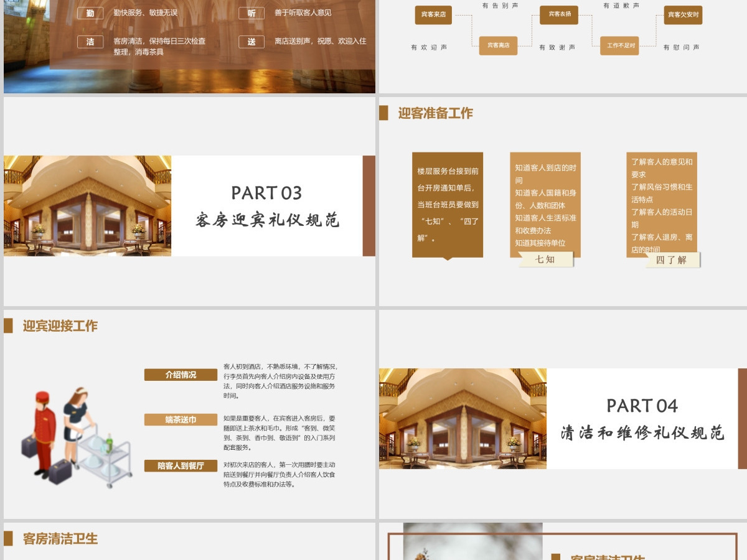Viewport: 747px width, 560px height.
Task: Click the 介绍情况 label bar
Action: tap(181, 375)
